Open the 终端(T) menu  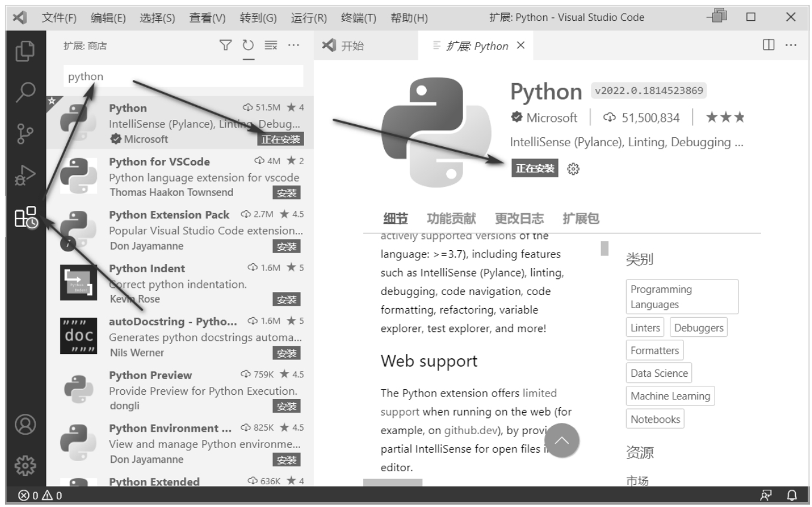[x=358, y=17]
